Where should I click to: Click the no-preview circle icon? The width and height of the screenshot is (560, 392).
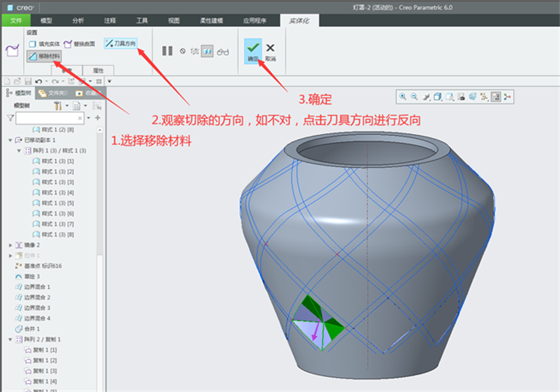pos(182,51)
